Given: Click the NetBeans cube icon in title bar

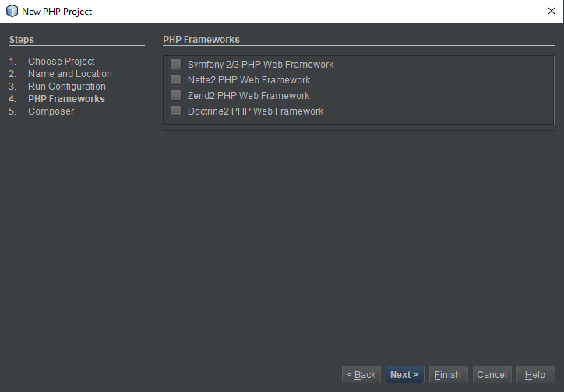Looking at the screenshot, I should [x=12, y=11].
